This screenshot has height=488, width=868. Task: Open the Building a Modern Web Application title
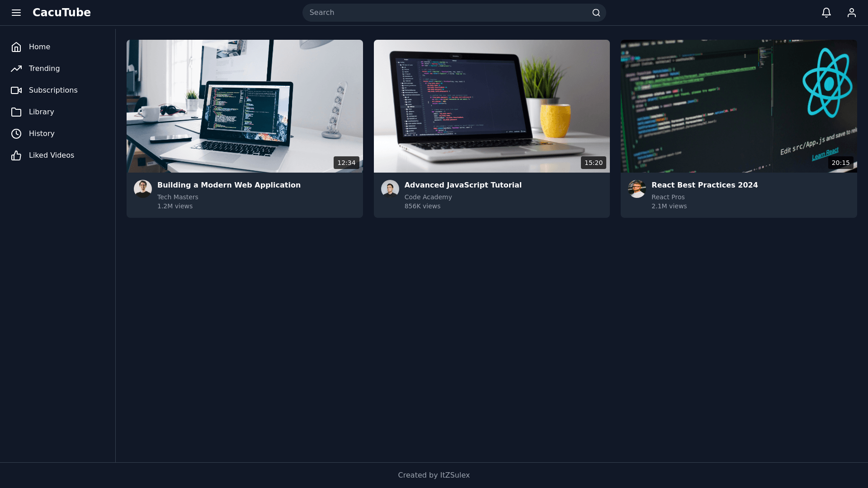point(229,185)
